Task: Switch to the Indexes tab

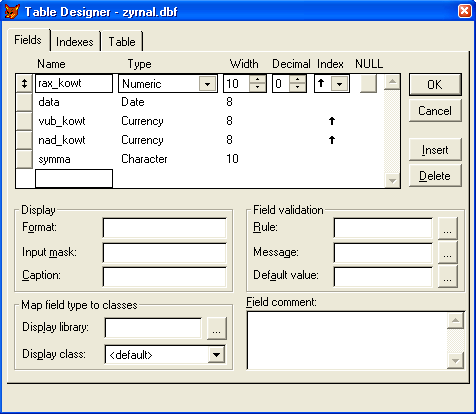Action: point(75,42)
